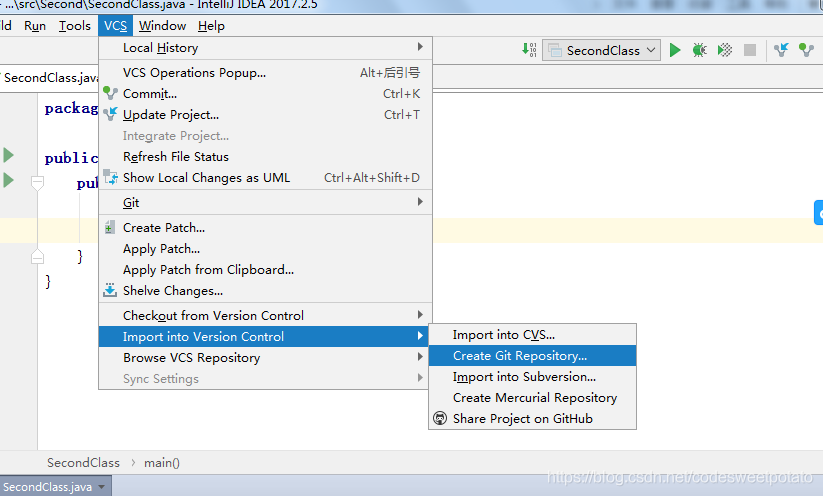Click the package keyword in editor

(x=71, y=108)
